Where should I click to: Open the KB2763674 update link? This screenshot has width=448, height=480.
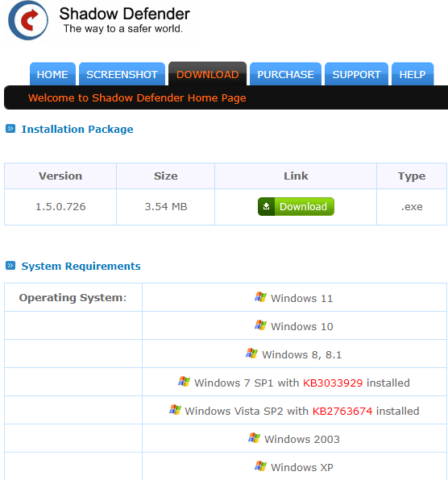342,411
